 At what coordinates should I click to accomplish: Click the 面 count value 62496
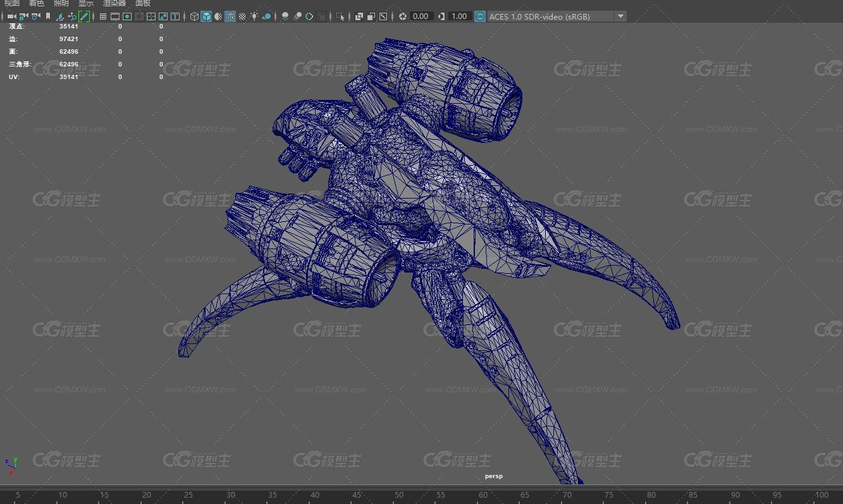[69, 52]
